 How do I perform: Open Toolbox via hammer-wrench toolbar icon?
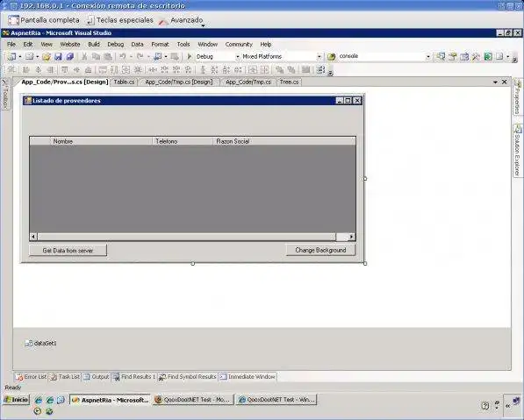pyautogui.click(x=476, y=57)
